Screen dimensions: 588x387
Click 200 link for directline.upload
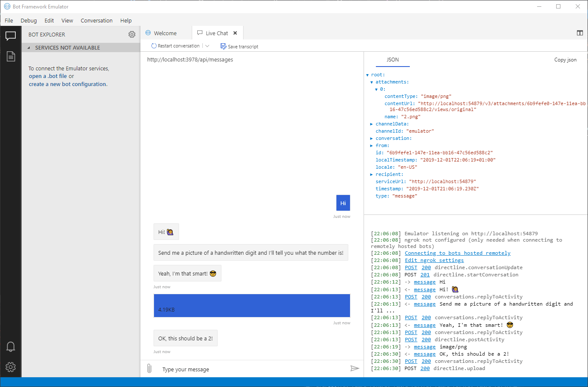pos(425,368)
